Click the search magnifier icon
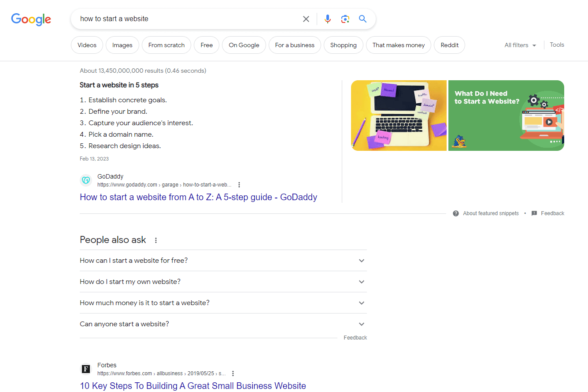Image resolution: width=588 pixels, height=392 pixels. coord(362,19)
